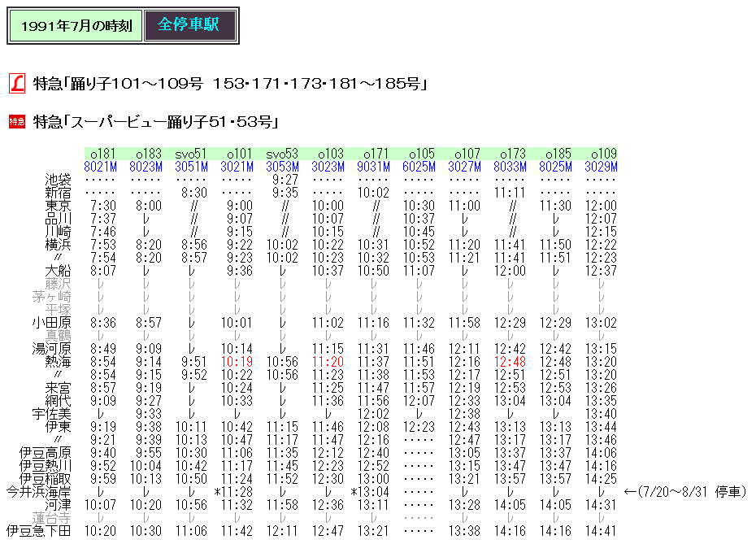Click the red 特急 icon beside スーパービュー踊り子
Viewport: 756px width, 544px height.
[x=16, y=122]
